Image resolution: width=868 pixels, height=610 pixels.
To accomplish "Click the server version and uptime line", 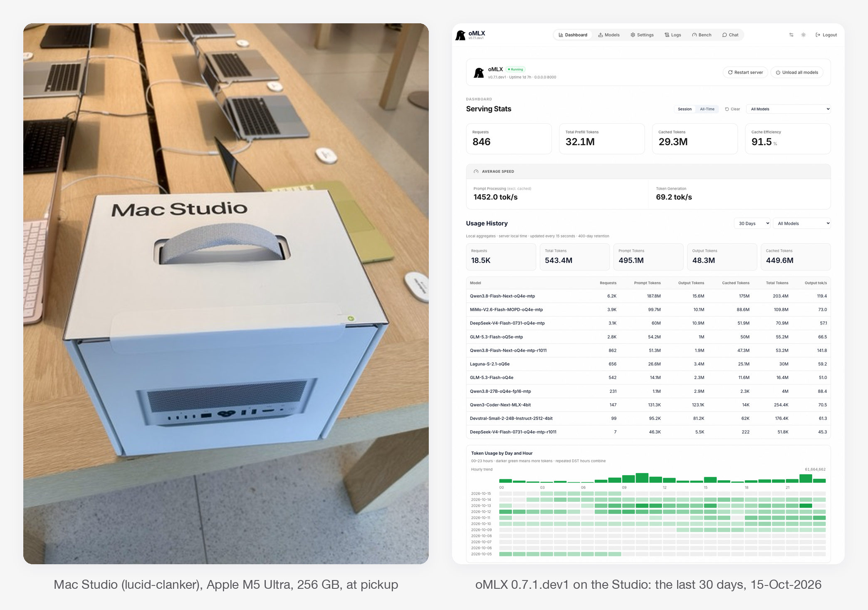I will click(522, 77).
